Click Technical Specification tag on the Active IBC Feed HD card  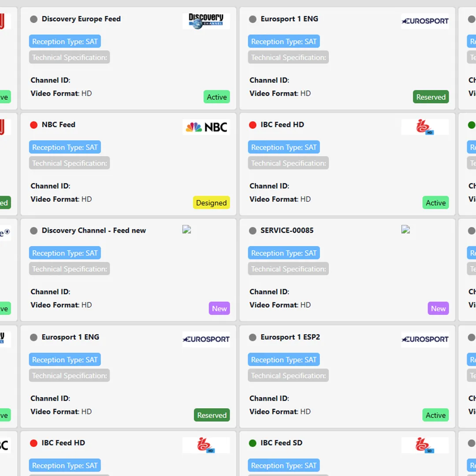click(x=288, y=163)
